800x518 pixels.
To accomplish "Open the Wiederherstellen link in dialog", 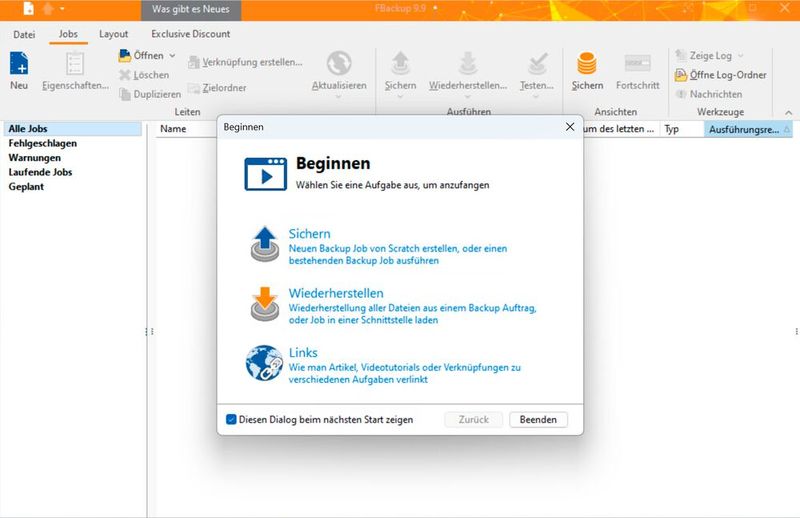I will [x=336, y=293].
